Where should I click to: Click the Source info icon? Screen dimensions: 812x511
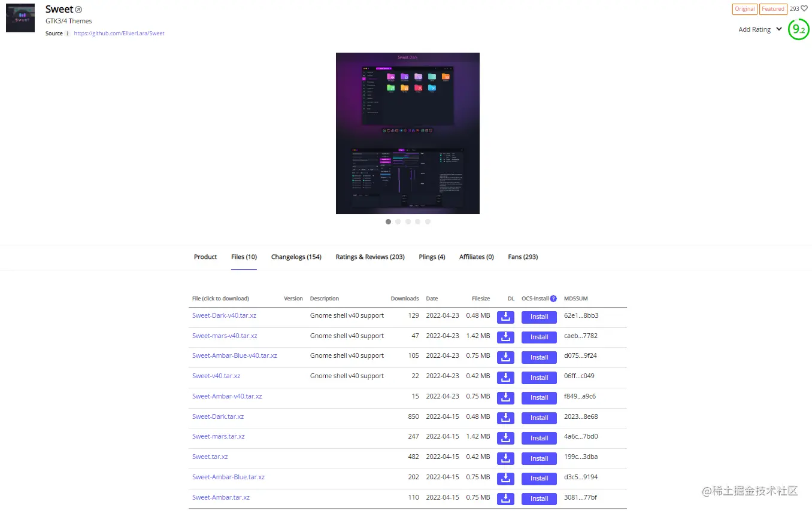68,34
